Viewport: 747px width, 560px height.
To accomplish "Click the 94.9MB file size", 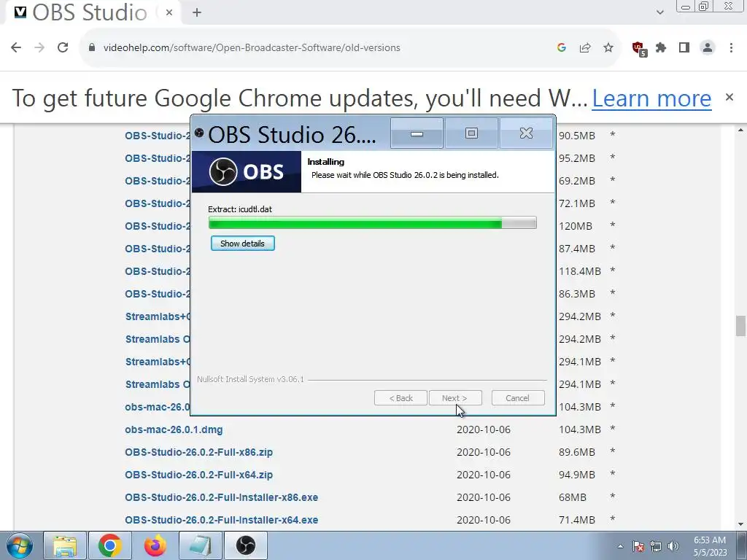I will (x=577, y=475).
